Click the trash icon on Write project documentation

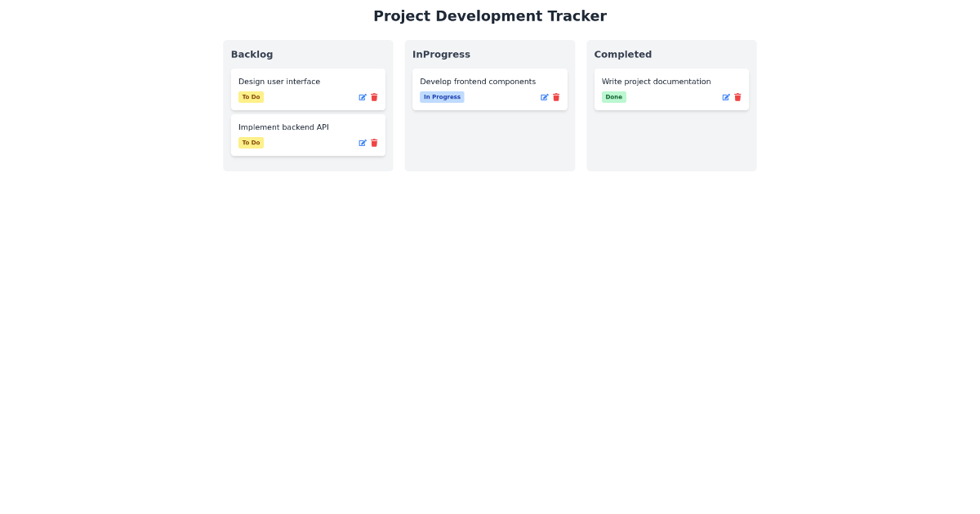tap(737, 97)
